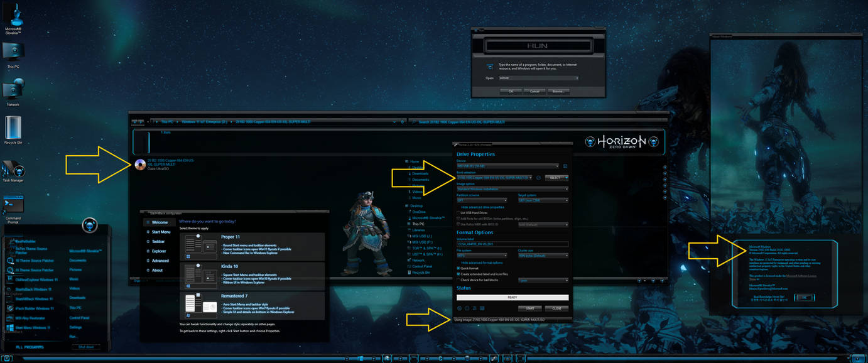
Task: Click the Rufus READY progress bar
Action: pos(513,298)
